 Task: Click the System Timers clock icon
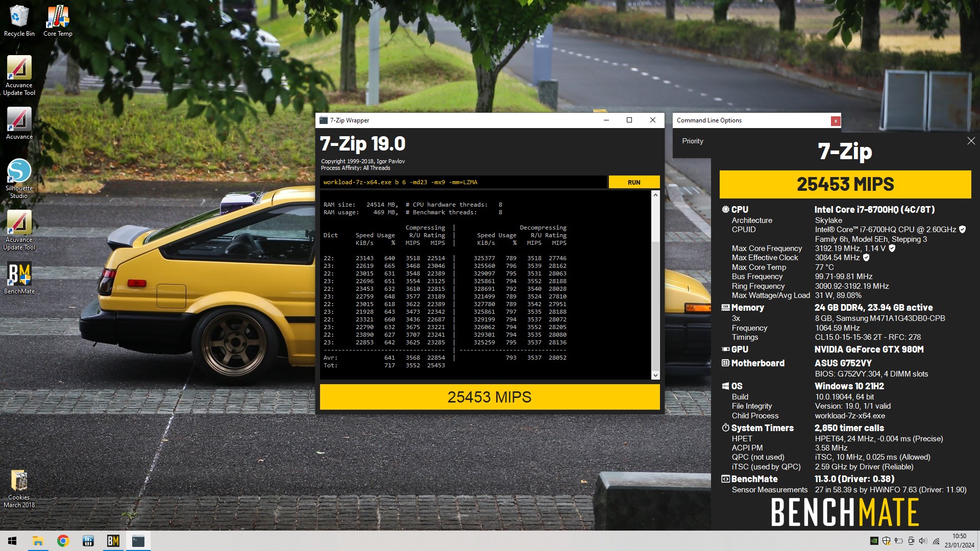click(x=725, y=428)
